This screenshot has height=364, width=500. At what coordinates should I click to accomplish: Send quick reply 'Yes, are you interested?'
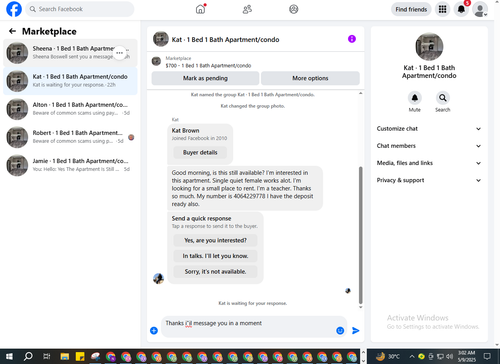215,240
